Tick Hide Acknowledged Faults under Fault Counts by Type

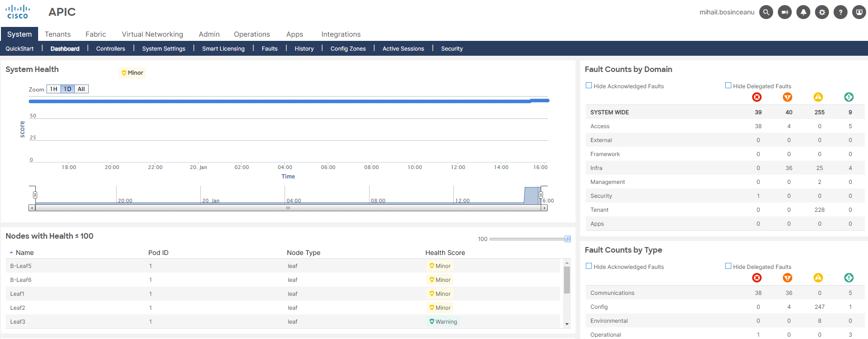[x=589, y=266]
